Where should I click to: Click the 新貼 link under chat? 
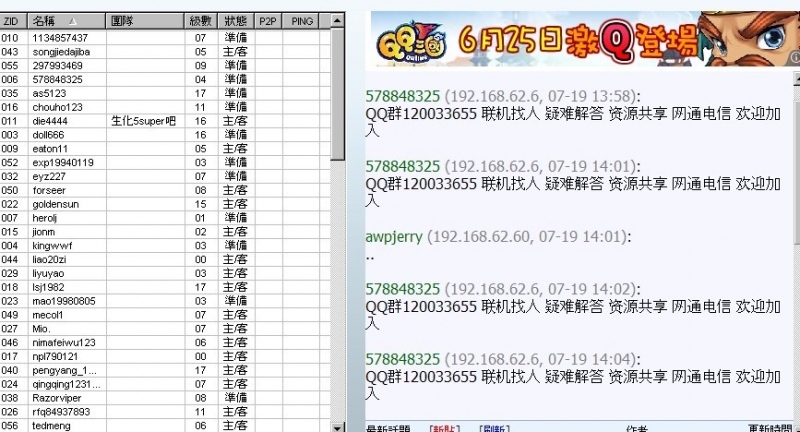[x=444, y=428]
